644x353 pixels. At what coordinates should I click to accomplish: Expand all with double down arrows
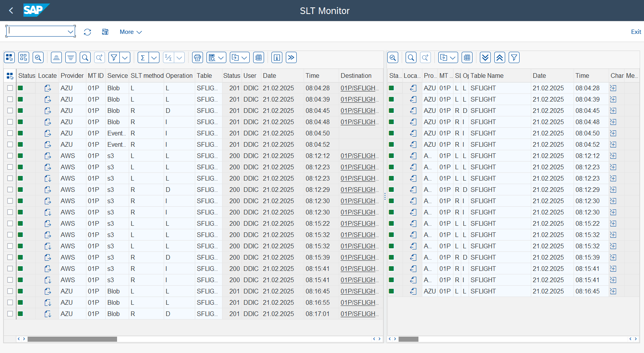485,58
